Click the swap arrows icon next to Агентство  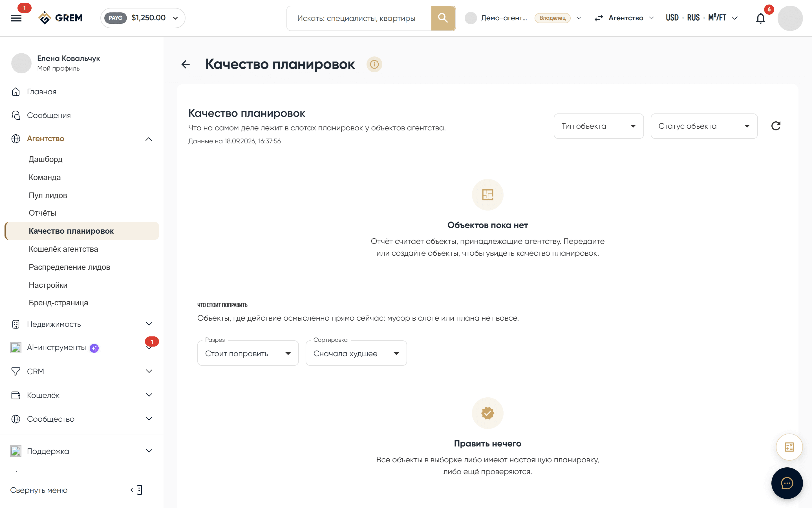pos(599,18)
